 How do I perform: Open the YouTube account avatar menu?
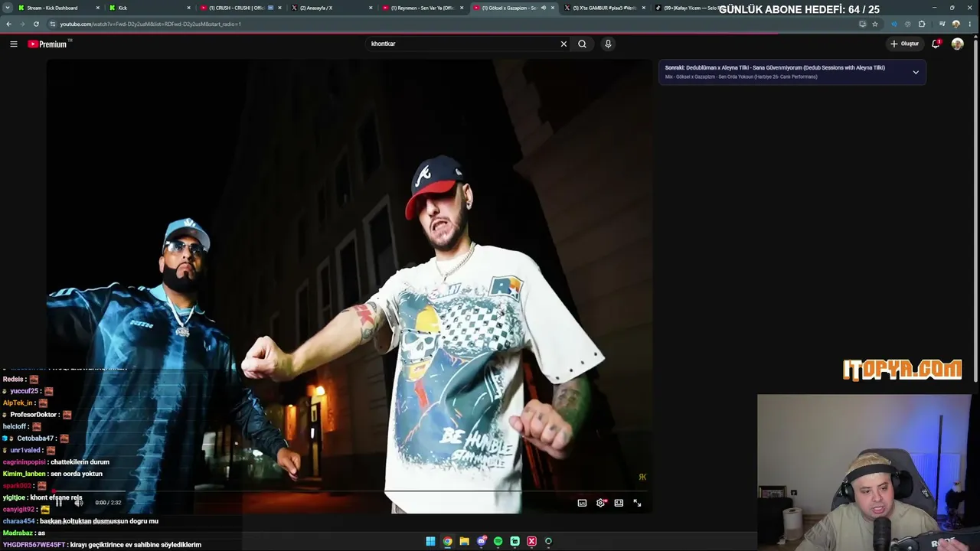tap(957, 44)
